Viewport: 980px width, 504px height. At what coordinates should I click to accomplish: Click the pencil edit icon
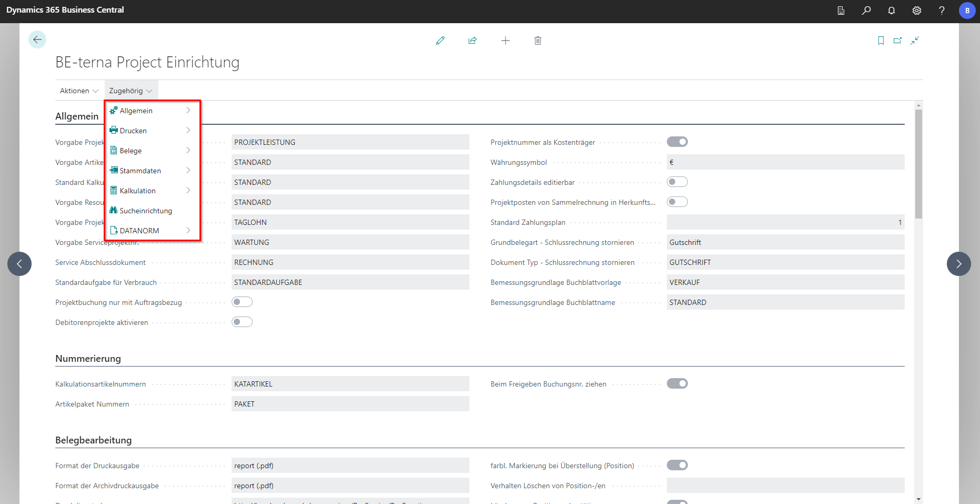pos(441,41)
